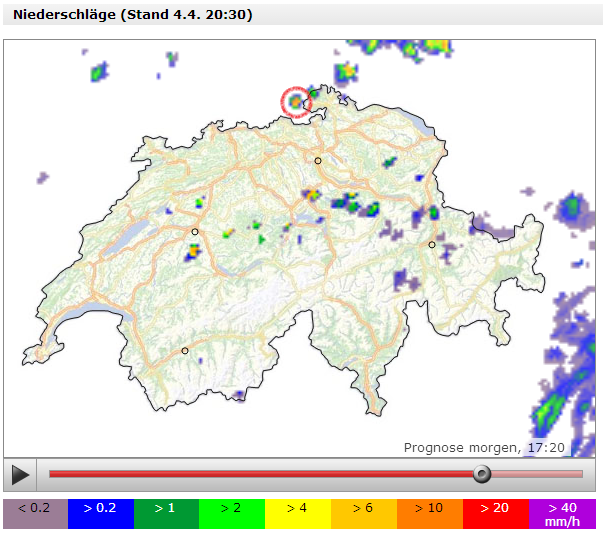Select the dark green '> 1' legend swatch

coord(167,514)
